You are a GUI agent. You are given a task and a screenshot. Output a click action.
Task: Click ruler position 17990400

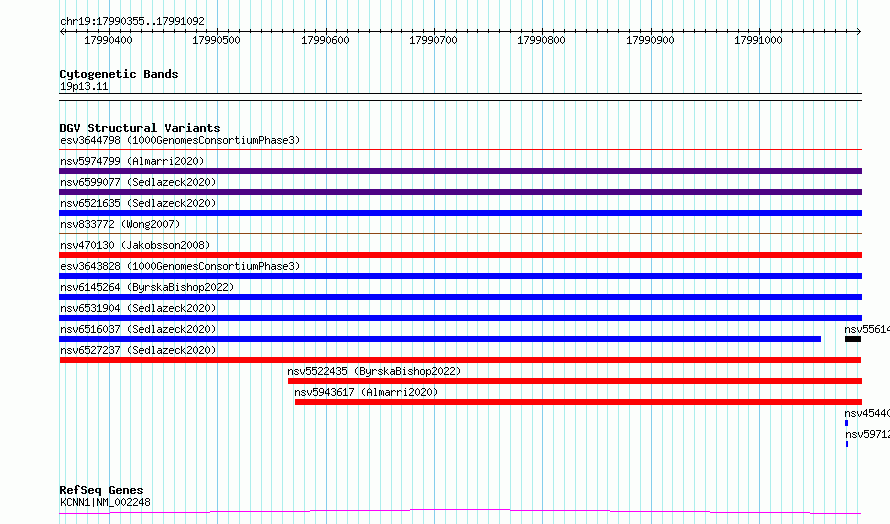(108, 40)
